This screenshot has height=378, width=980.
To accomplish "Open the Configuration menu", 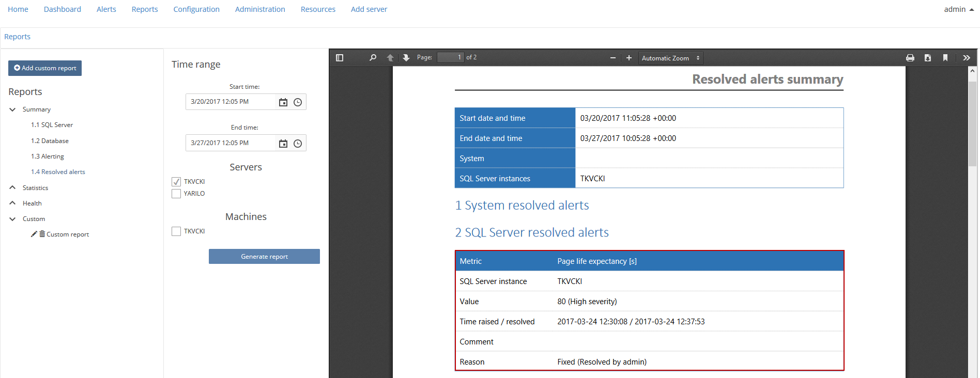I will (196, 9).
